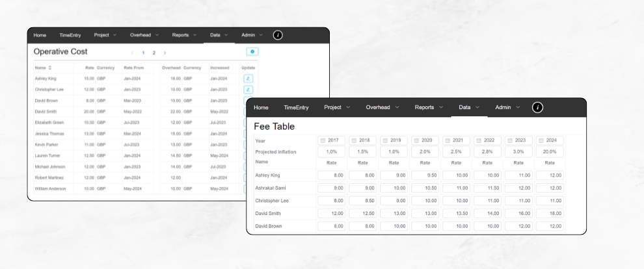Expand Reports dropdown in Fee Table window

pyautogui.click(x=428, y=107)
